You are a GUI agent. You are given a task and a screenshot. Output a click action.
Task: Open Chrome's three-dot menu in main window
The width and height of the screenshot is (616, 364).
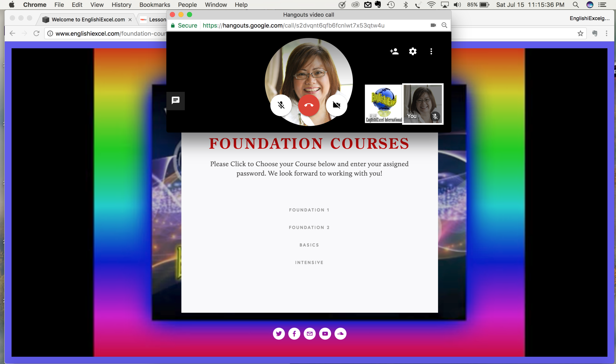pos(606,33)
